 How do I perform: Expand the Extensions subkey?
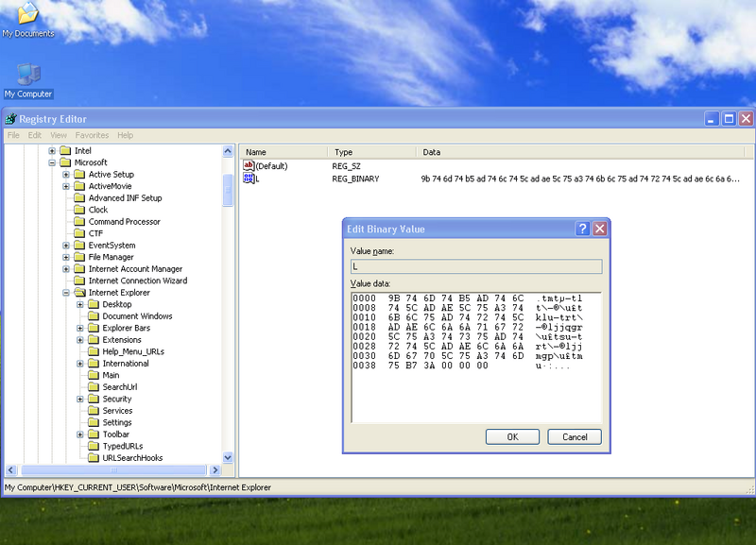coord(80,340)
